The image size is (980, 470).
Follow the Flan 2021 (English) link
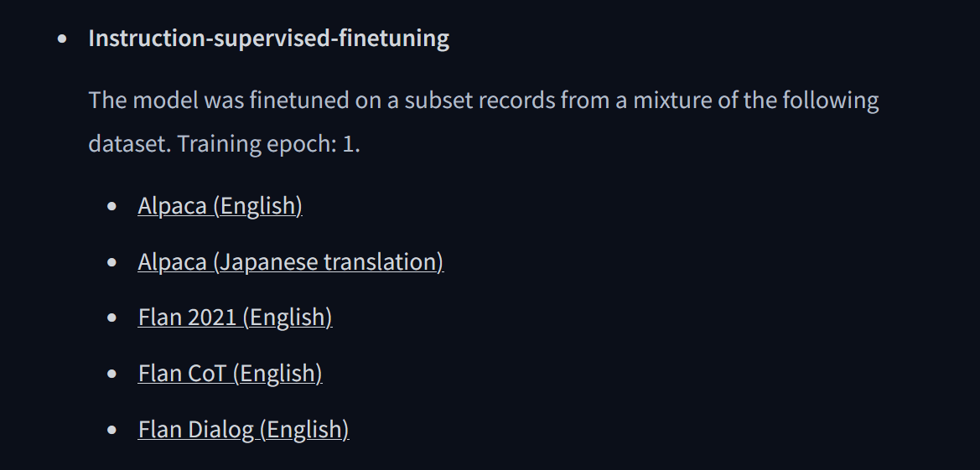click(x=235, y=317)
